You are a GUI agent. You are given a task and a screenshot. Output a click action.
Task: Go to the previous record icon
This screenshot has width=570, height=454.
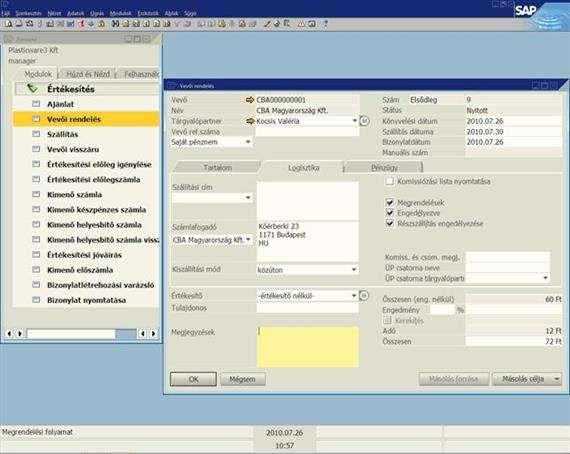[146, 24]
